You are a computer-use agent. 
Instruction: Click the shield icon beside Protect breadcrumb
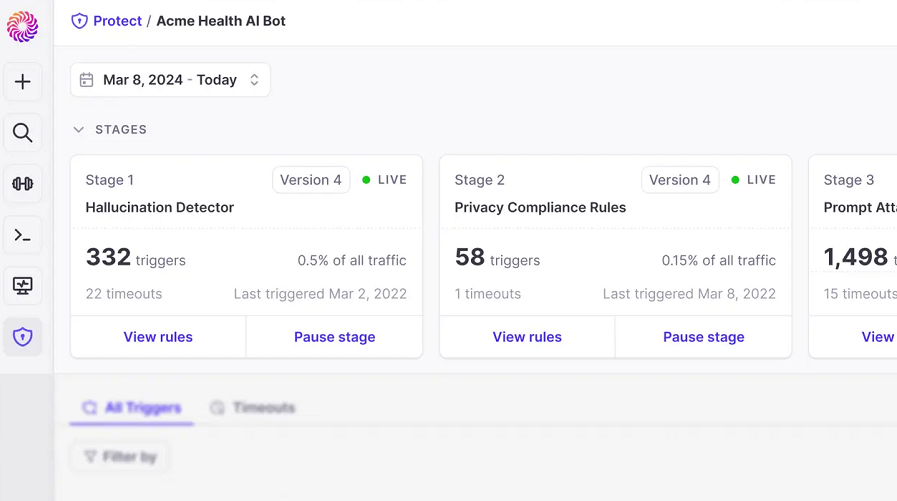80,21
